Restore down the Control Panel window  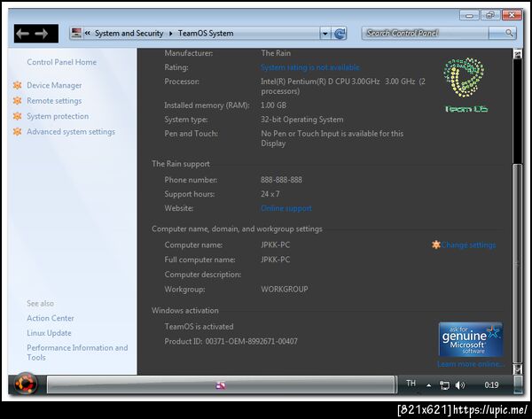(x=489, y=15)
